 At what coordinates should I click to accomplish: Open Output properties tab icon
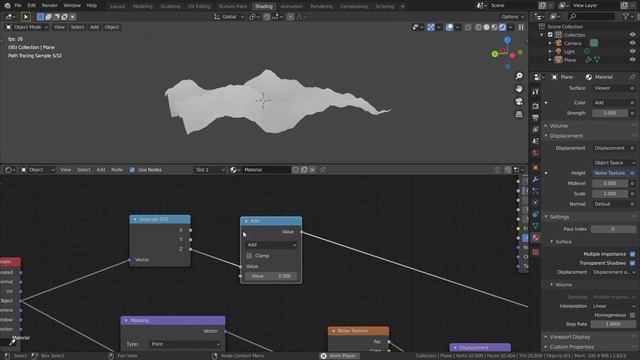[536, 118]
